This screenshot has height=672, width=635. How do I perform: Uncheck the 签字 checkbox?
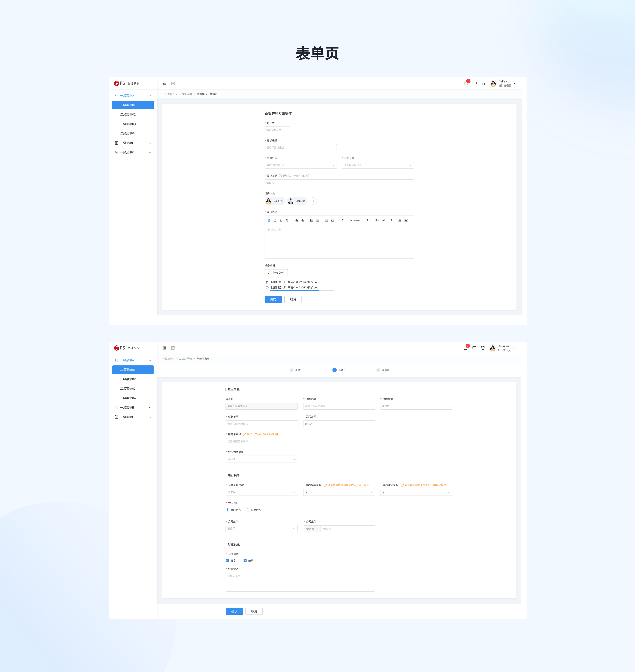pyautogui.click(x=227, y=561)
